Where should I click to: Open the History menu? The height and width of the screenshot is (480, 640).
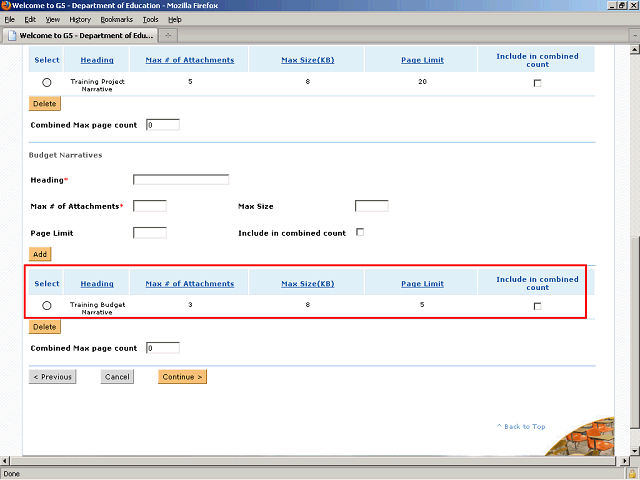[x=80, y=20]
